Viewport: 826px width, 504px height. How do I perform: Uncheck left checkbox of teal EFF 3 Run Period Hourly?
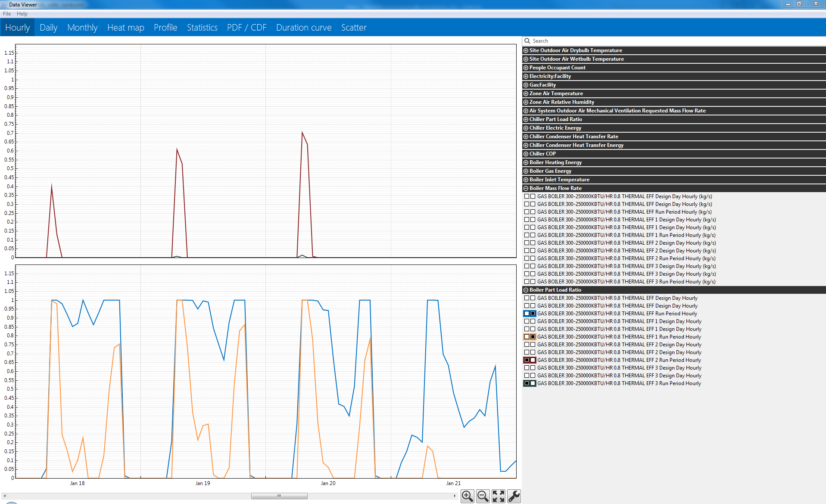tap(527, 383)
